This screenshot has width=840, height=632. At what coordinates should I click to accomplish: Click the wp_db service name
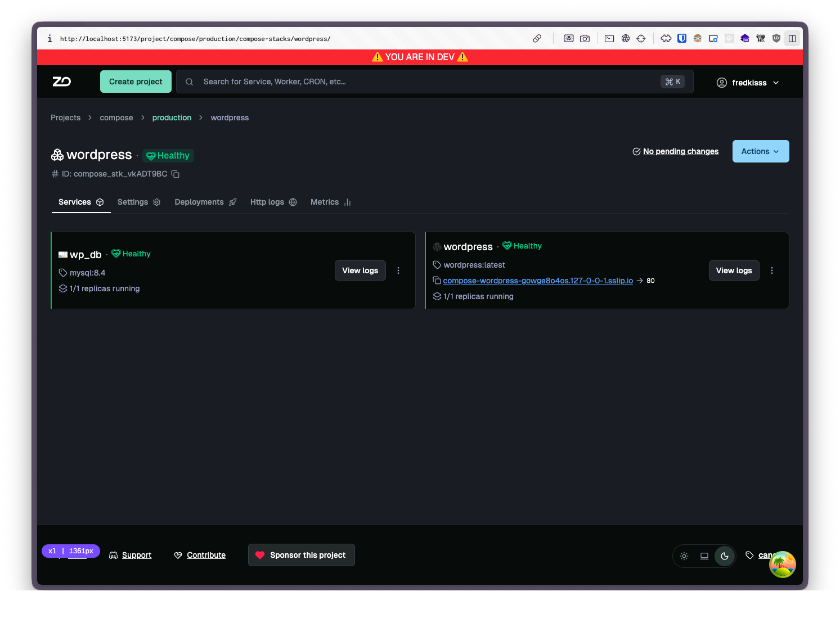(86, 255)
